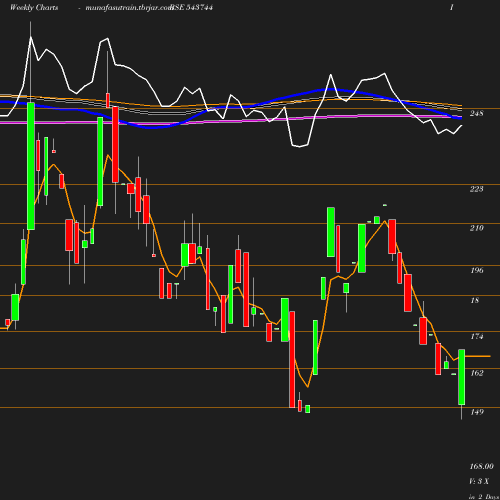This screenshot has height=500, width=500.
Task: Click the 'BSE 543744' symbol label
Action: (x=191, y=7)
